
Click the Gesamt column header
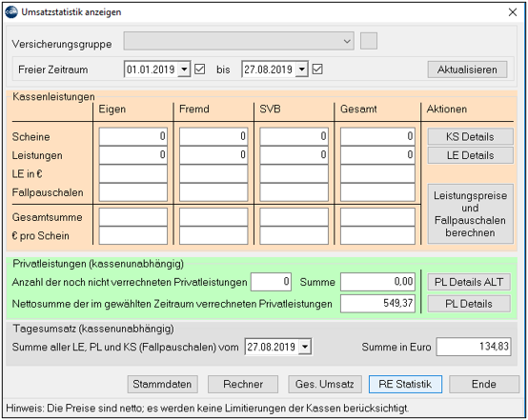click(x=358, y=109)
